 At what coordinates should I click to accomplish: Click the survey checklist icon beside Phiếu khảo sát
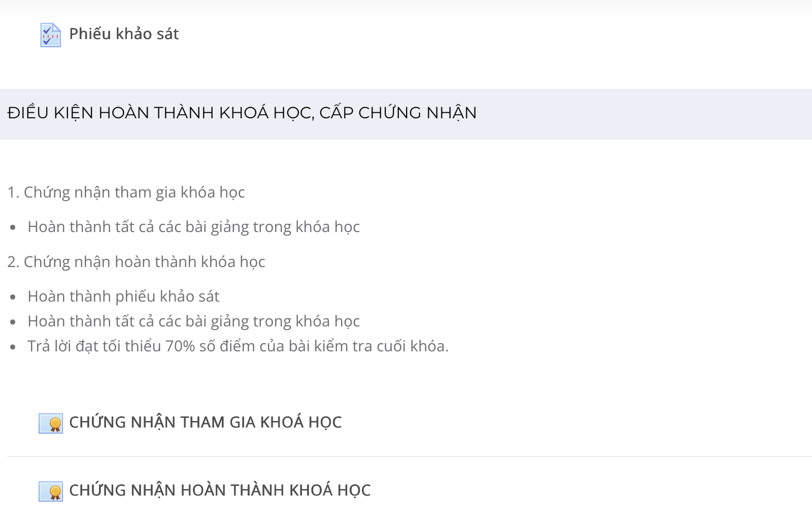50,35
